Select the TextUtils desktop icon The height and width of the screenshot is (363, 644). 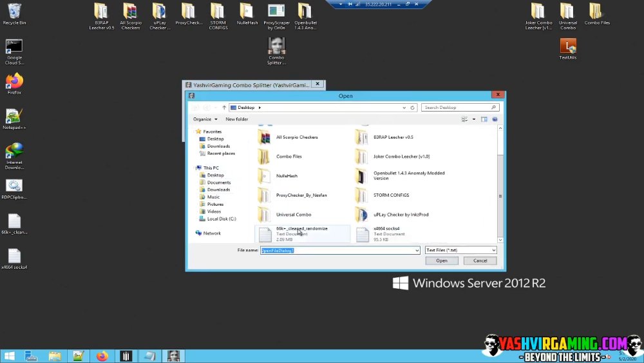point(568,49)
